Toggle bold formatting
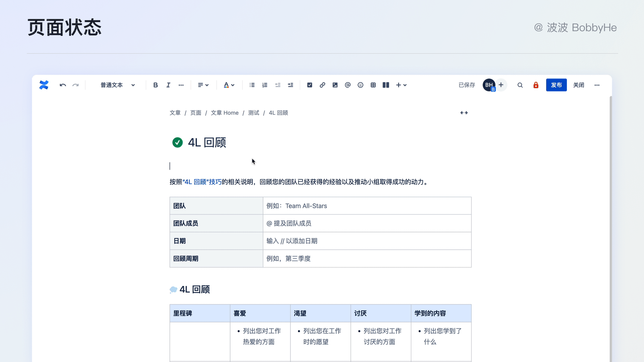The height and width of the screenshot is (362, 644). pyautogui.click(x=155, y=85)
